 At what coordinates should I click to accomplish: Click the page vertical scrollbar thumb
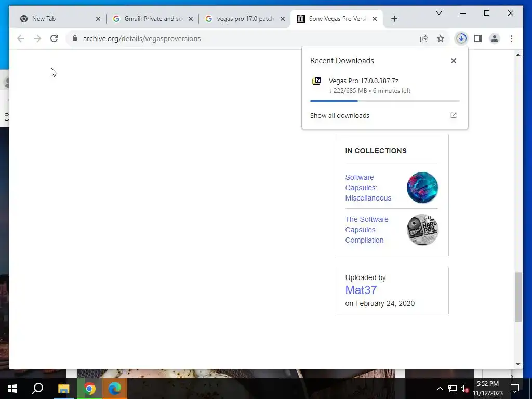click(x=518, y=297)
